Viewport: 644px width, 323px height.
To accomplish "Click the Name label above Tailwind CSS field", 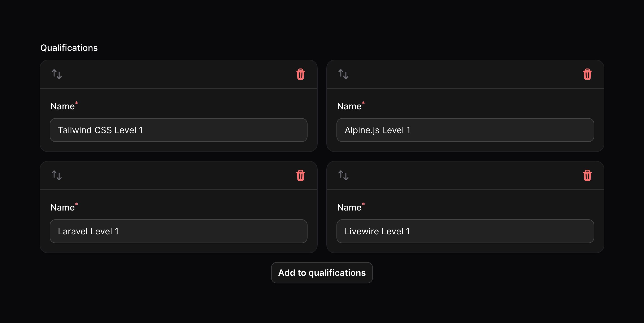I will click(x=62, y=106).
